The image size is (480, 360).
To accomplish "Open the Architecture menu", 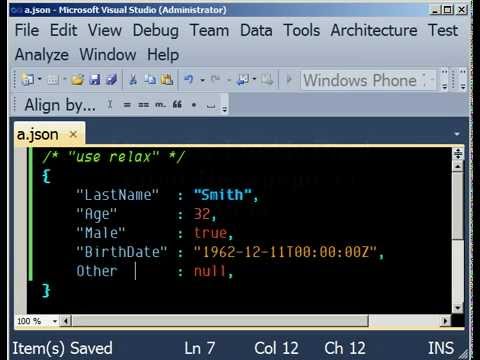I will tap(374, 31).
